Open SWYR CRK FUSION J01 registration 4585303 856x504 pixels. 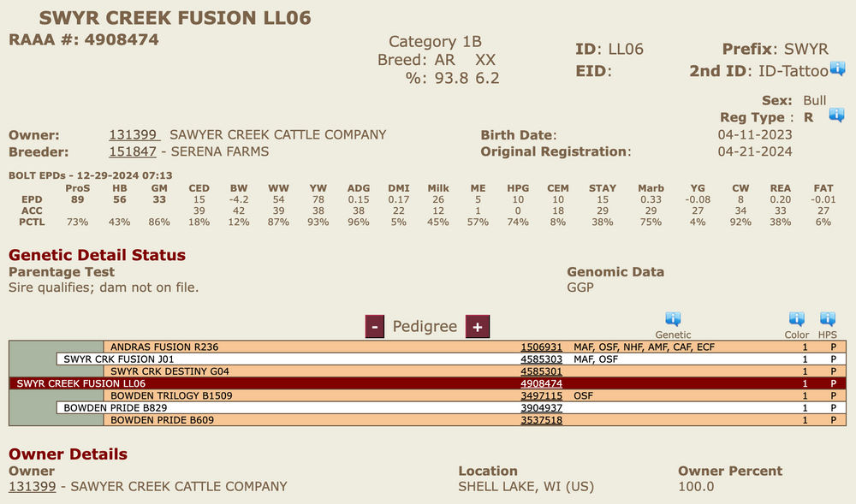tap(541, 359)
